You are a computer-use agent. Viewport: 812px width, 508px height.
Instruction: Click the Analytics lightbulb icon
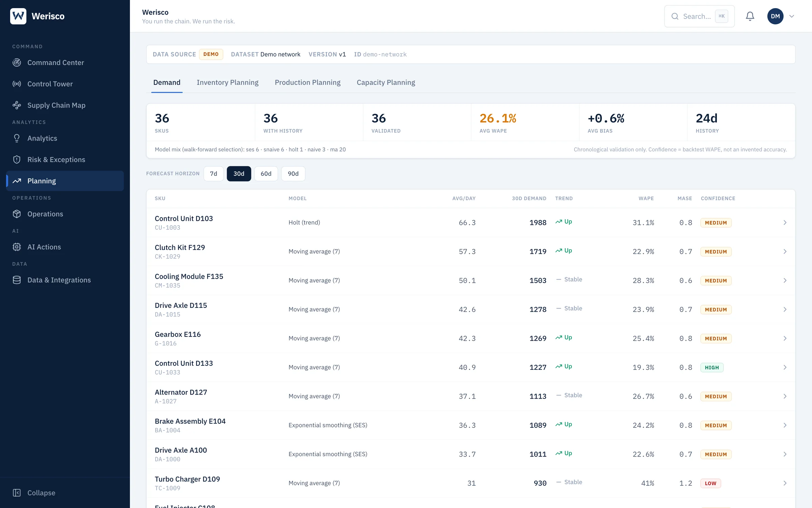pos(17,138)
